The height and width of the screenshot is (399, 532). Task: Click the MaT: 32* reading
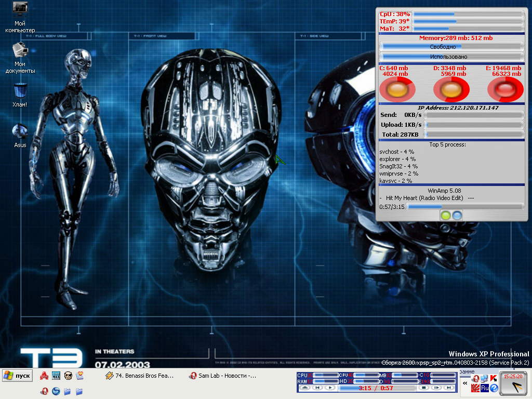[x=394, y=29]
